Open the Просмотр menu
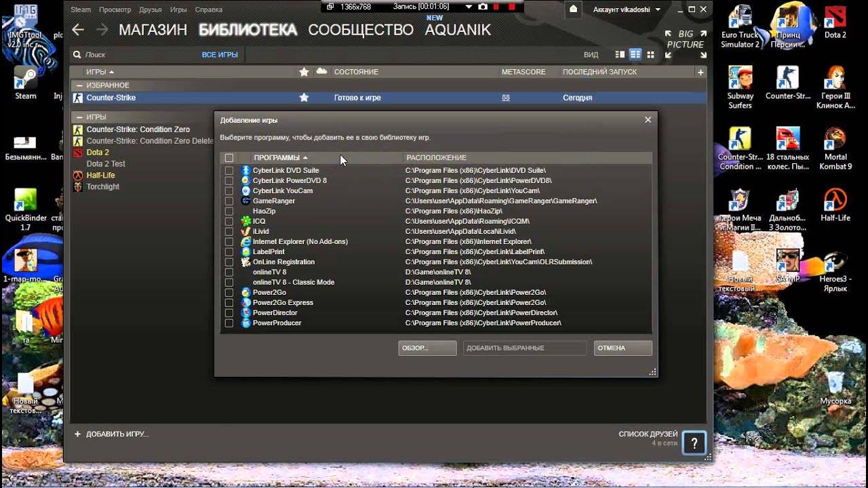The height and width of the screenshot is (488, 868). point(115,9)
